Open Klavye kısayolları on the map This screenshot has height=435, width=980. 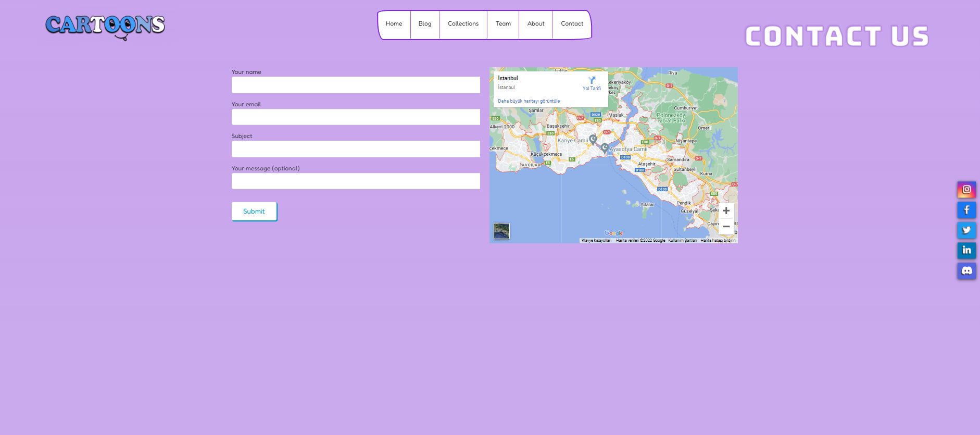(596, 241)
